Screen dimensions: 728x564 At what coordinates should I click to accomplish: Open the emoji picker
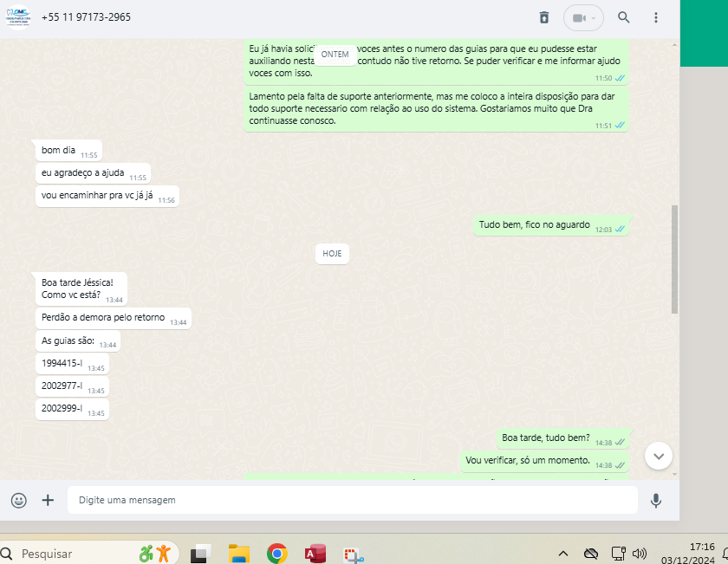click(18, 500)
